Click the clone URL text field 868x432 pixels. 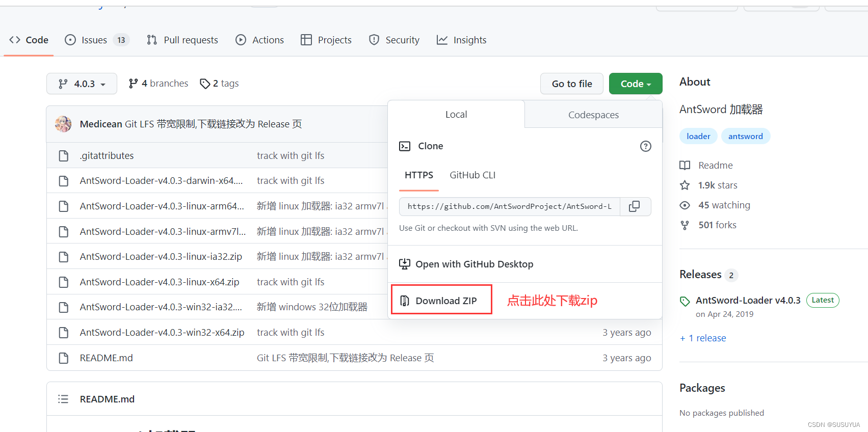pos(510,206)
